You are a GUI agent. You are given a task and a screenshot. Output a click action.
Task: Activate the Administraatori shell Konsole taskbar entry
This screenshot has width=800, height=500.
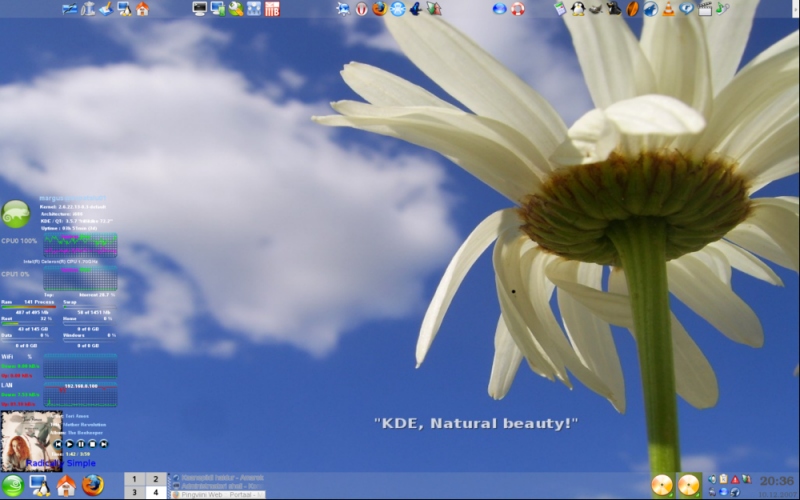click(218, 486)
